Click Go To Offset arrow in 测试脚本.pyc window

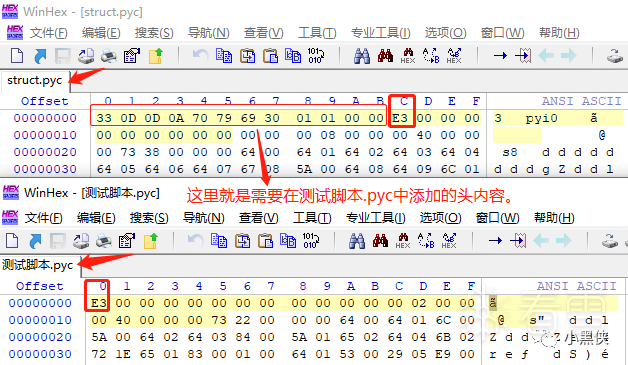click(495, 241)
